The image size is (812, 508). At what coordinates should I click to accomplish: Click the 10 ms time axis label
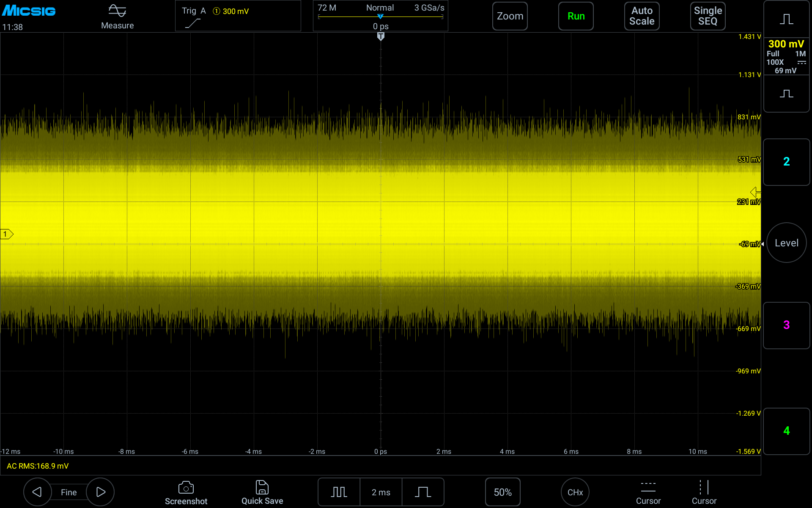[698, 451]
